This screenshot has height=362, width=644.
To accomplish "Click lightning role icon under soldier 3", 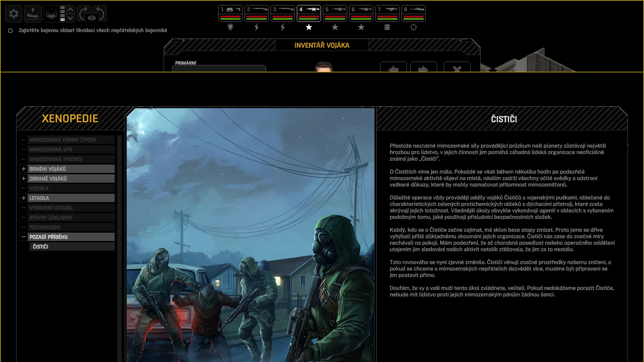I will coord(283,27).
